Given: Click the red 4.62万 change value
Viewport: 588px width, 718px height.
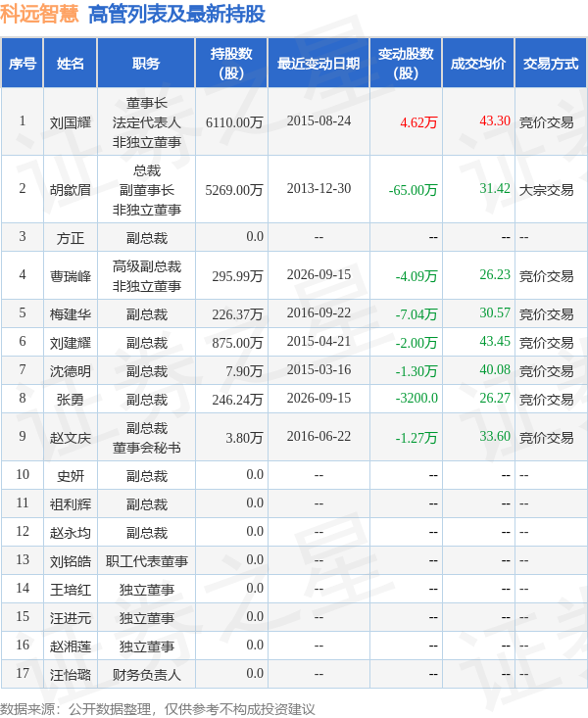Looking at the screenshot, I should click(x=418, y=122).
